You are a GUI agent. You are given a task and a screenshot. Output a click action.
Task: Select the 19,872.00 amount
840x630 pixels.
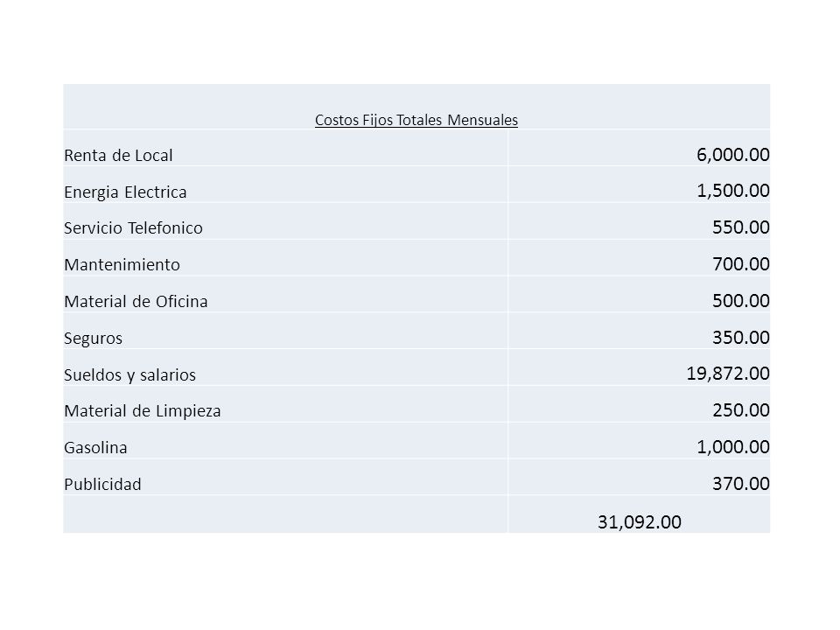728,374
